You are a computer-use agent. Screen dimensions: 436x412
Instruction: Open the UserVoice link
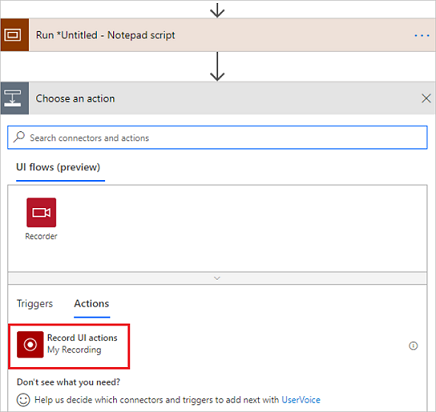point(301,400)
